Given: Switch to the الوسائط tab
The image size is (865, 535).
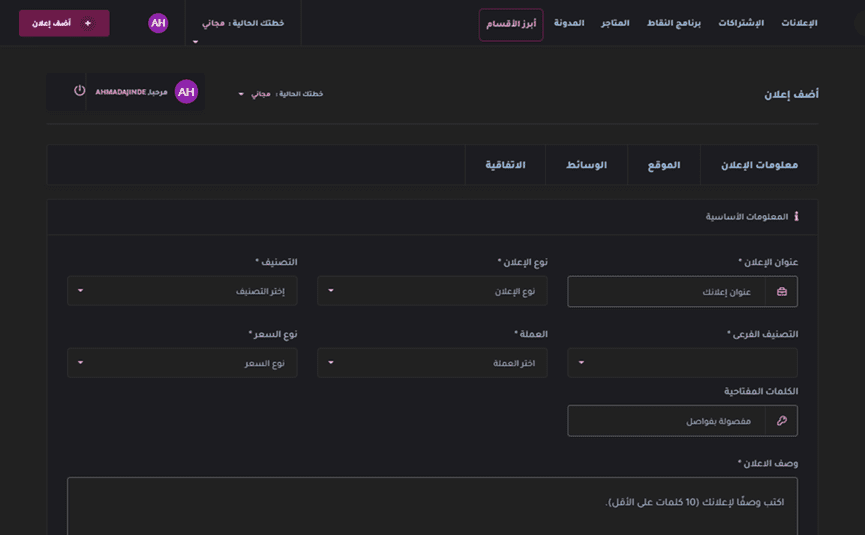Looking at the screenshot, I should coord(586,165).
